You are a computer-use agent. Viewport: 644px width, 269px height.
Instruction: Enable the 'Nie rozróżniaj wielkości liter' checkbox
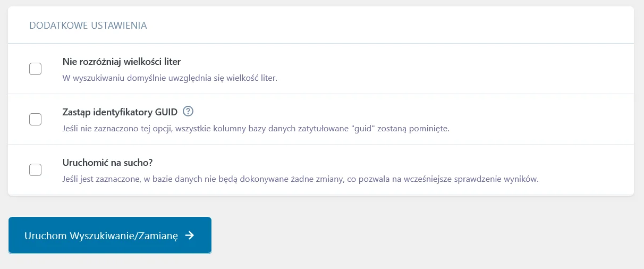[x=35, y=69]
